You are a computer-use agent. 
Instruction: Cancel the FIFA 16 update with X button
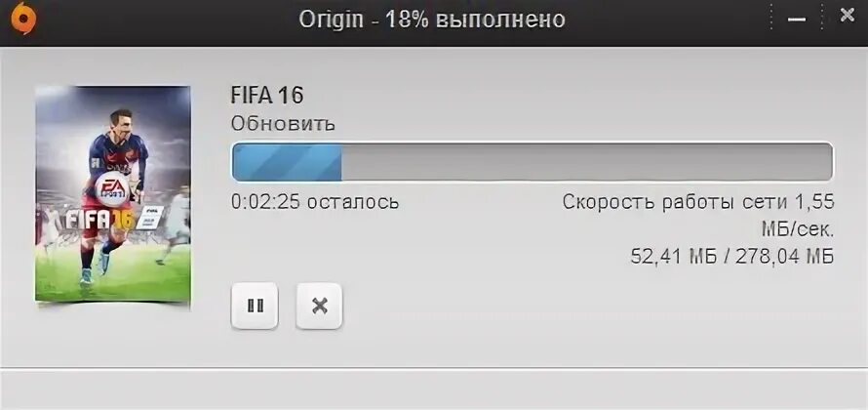click(320, 306)
